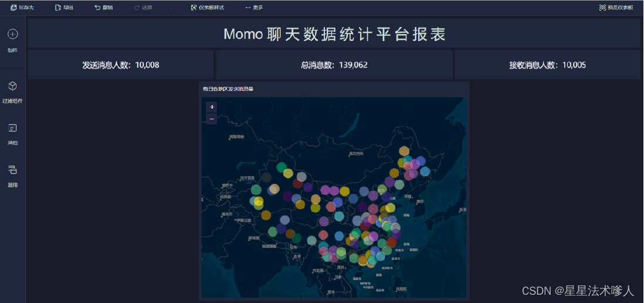Open the 过滤组件 cube icon

pyautogui.click(x=13, y=86)
